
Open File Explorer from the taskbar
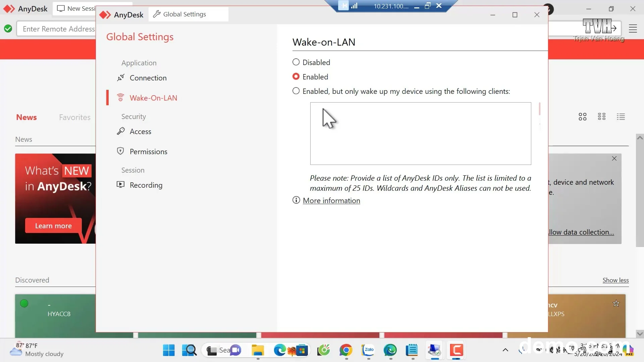click(258, 350)
